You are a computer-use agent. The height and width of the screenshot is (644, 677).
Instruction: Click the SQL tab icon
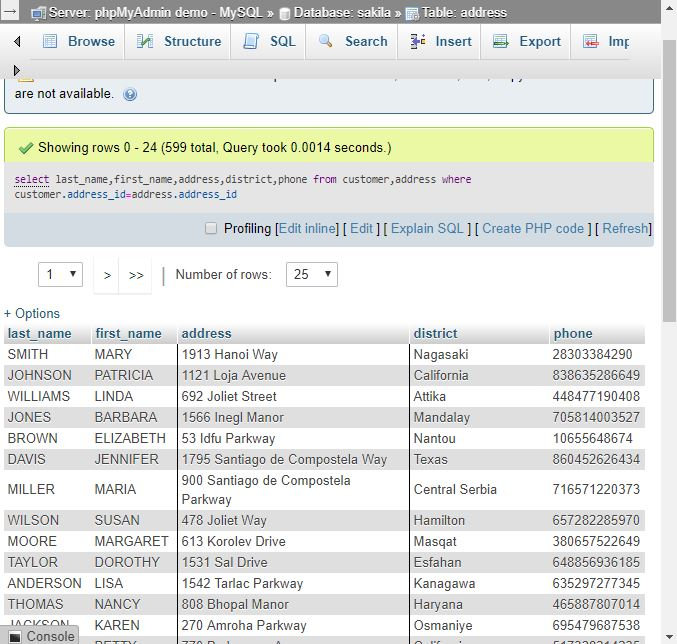251,41
